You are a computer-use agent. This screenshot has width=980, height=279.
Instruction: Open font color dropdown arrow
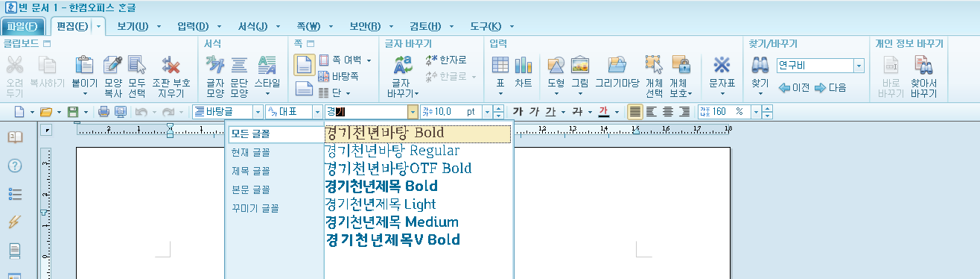616,111
